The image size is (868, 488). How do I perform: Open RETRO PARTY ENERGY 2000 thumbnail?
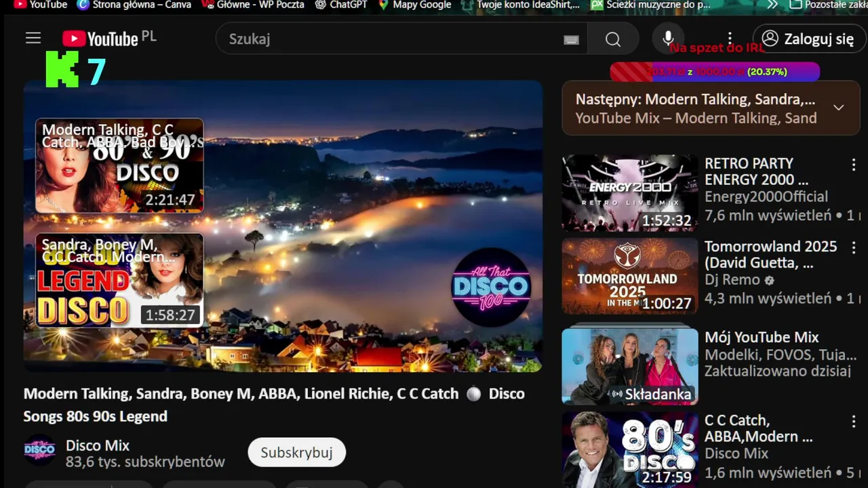click(x=630, y=193)
